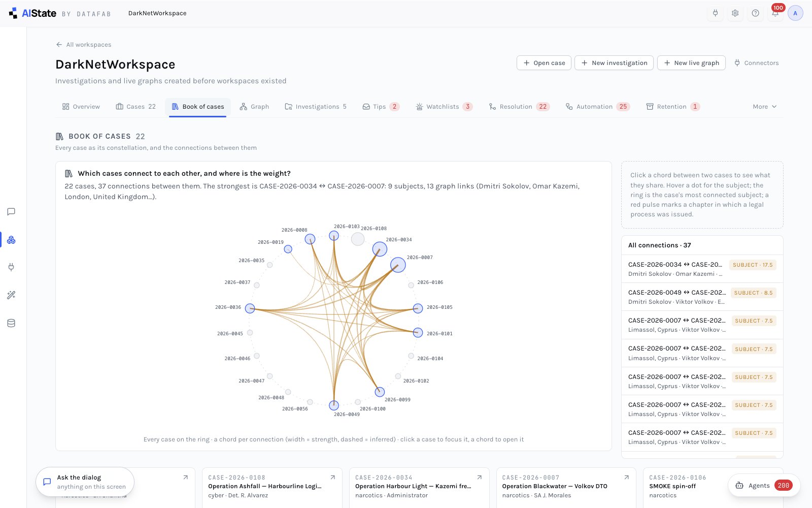The width and height of the screenshot is (812, 508).
Task: Open the Cases 22 tab
Action: [136, 107]
